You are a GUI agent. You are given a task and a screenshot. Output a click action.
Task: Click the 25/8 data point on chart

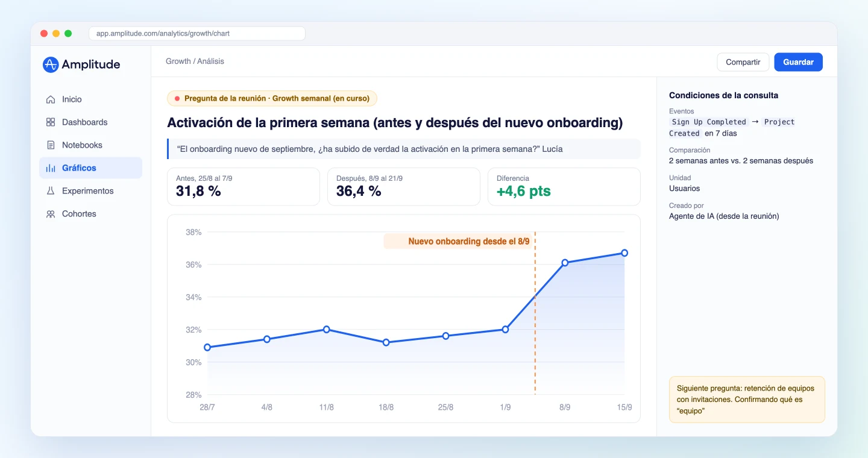tap(446, 336)
